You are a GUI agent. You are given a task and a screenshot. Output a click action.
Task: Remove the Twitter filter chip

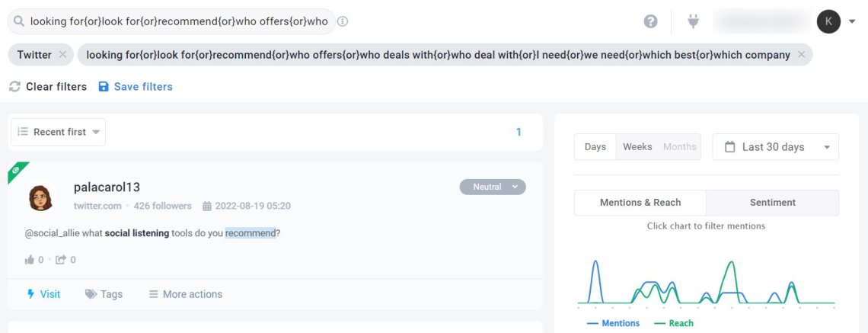coord(62,55)
